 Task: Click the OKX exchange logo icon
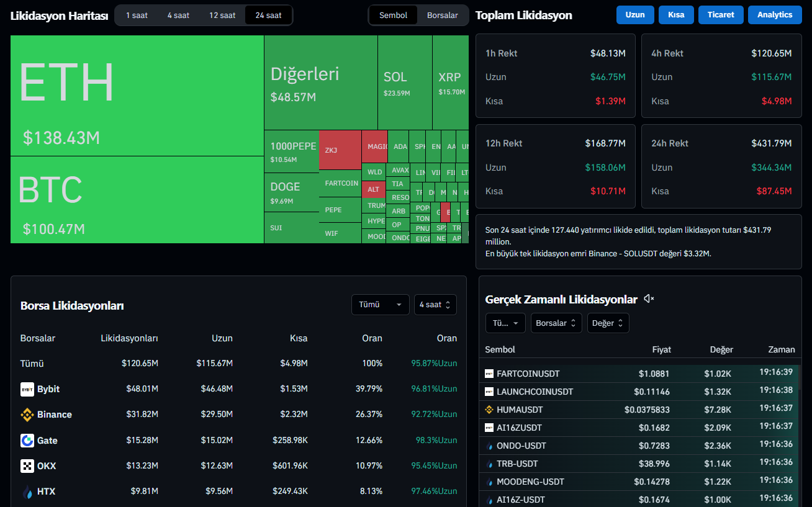click(27, 466)
